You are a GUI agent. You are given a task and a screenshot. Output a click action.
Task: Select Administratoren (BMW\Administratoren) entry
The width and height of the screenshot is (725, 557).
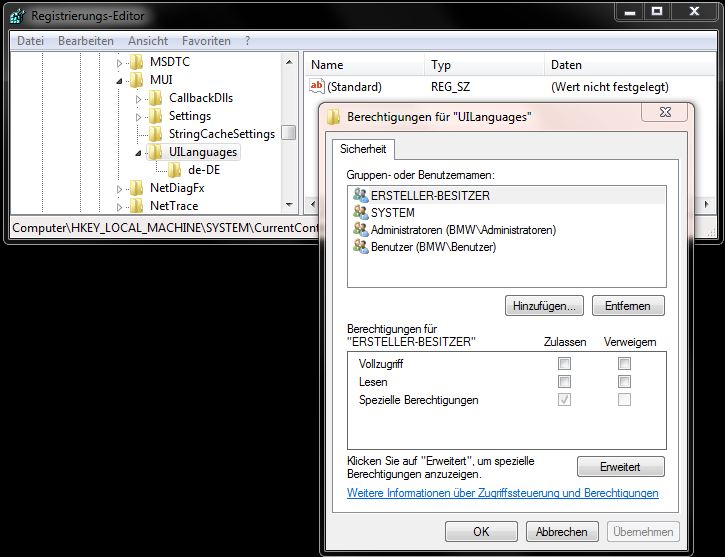(507, 229)
